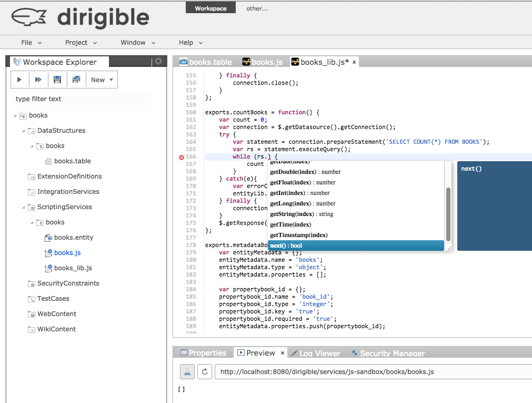Choose getString(index) from autocomplete list
Screen dimensions: 532x403
coord(356,214)
